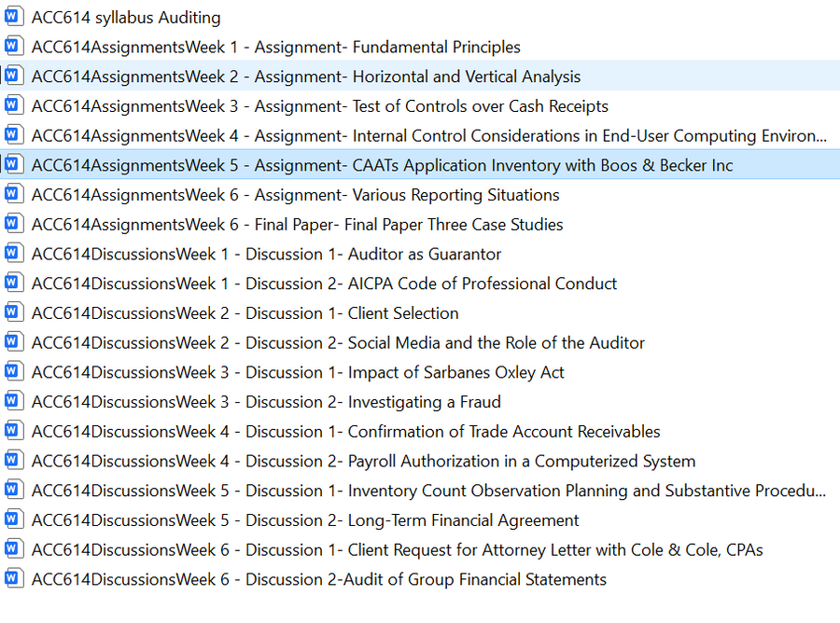
Task: Select Week 2 Discussion 1- Client Selection name
Action: [245, 313]
